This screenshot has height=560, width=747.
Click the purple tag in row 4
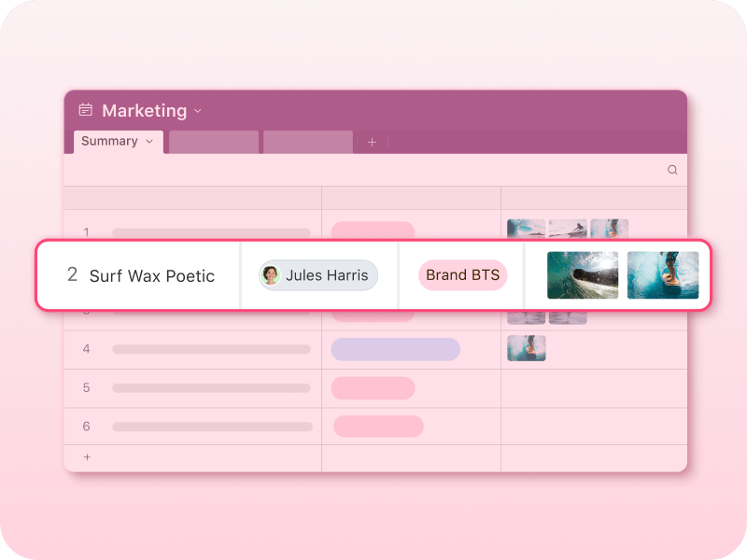click(395, 349)
